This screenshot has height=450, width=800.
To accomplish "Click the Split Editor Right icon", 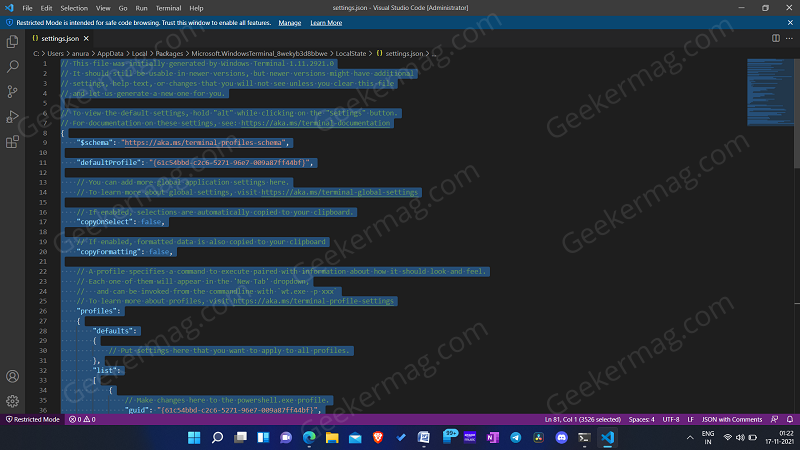I will [x=776, y=38].
